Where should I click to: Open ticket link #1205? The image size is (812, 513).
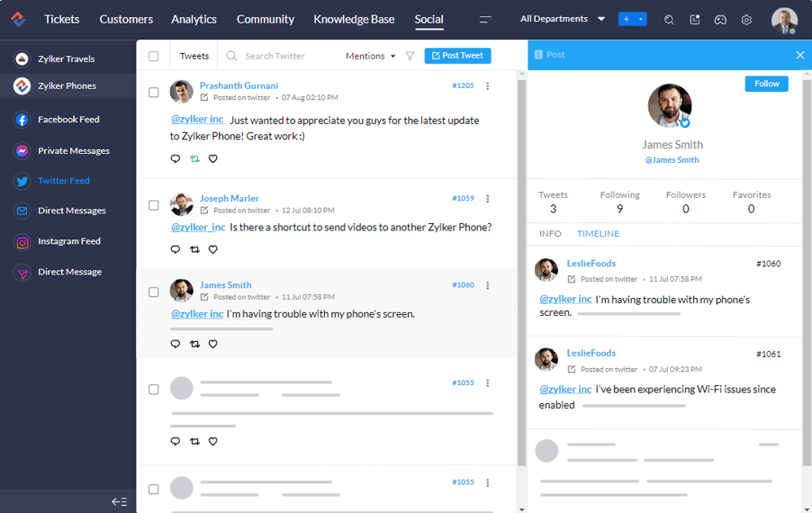(x=463, y=85)
